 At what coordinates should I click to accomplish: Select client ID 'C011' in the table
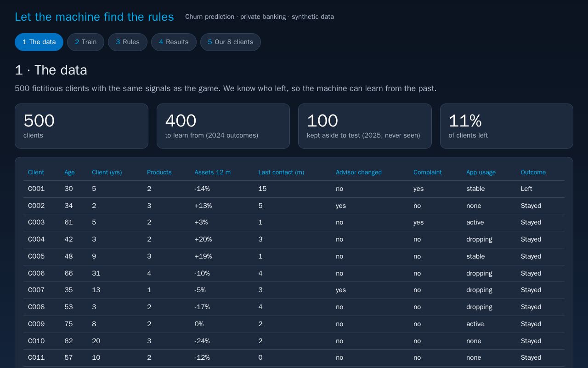(x=36, y=357)
